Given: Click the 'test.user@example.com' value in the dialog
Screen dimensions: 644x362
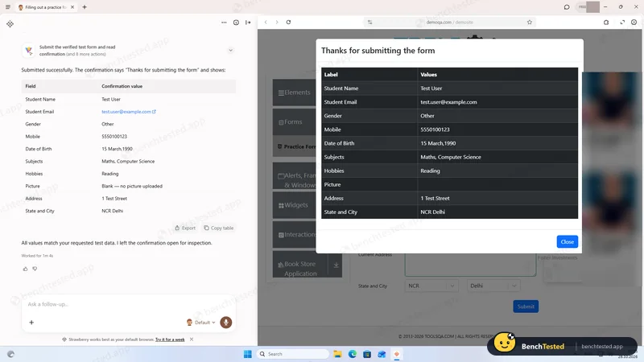Looking at the screenshot, I should coord(448,102).
